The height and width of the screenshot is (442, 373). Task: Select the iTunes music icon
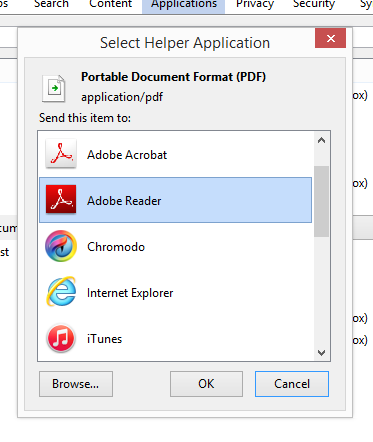pos(61,338)
